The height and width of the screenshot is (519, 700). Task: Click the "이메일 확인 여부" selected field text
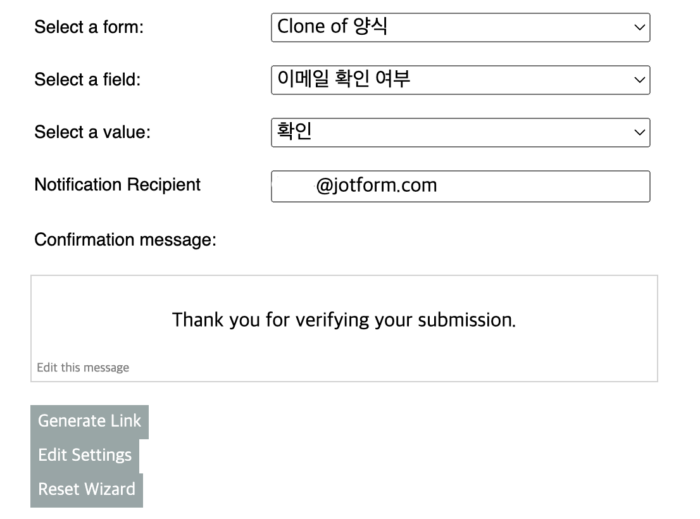[344, 79]
